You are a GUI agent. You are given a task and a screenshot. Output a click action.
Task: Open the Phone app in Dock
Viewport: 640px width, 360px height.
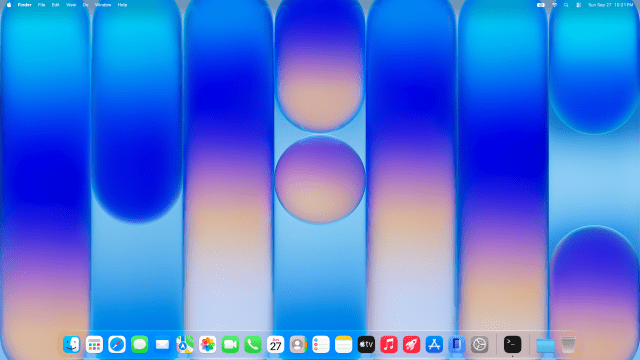pos(253,344)
